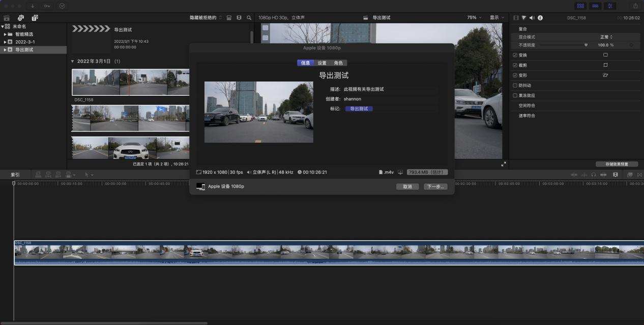Click the import media arrow icon

click(33, 6)
